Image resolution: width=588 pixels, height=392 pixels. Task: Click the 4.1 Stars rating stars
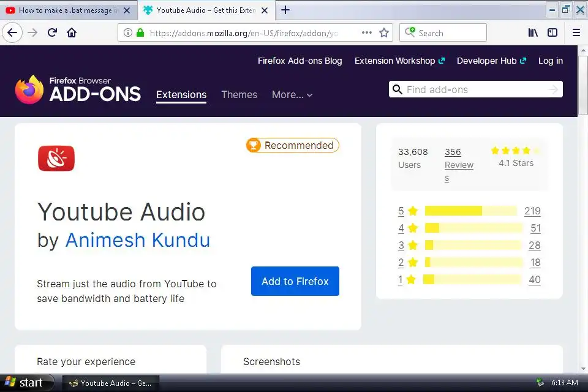click(516, 151)
